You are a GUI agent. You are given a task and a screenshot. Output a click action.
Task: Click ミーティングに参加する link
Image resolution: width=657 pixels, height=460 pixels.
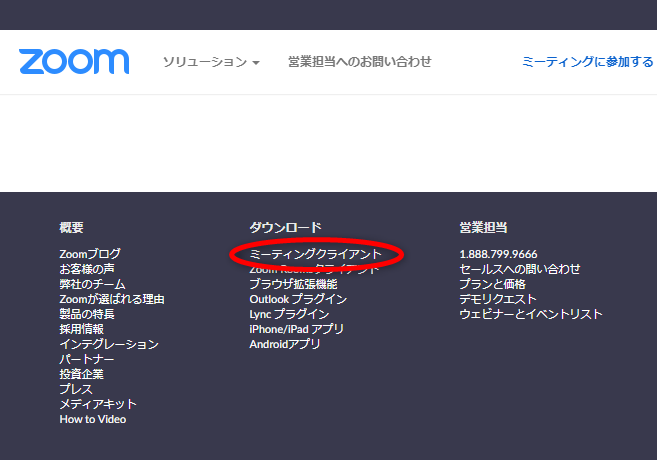pyautogui.click(x=587, y=62)
